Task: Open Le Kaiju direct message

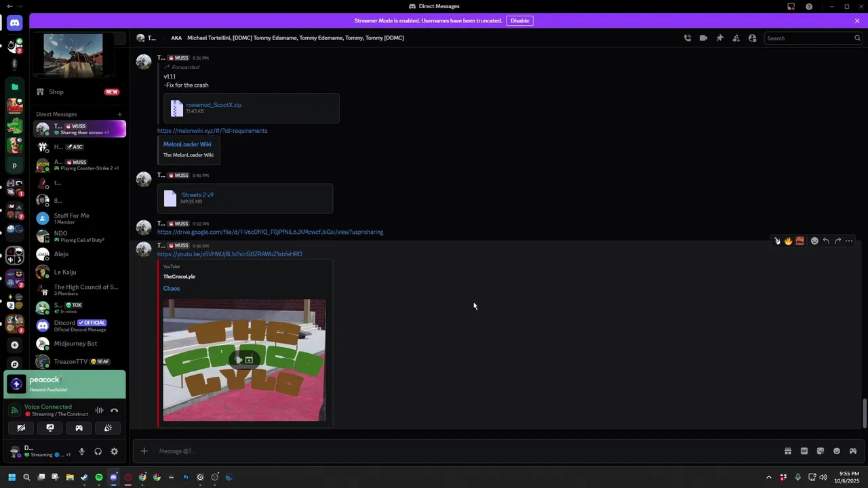Action: [x=79, y=272]
